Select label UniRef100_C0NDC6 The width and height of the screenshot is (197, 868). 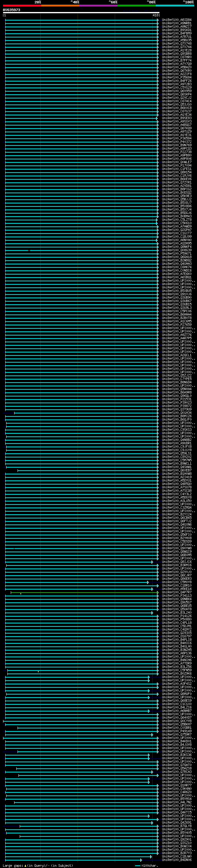(176, 271)
